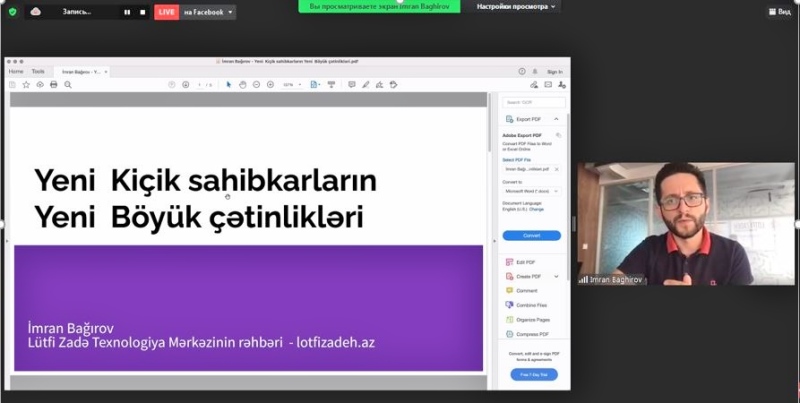
Task: Click the Export PDF tool icon
Action: point(509,119)
